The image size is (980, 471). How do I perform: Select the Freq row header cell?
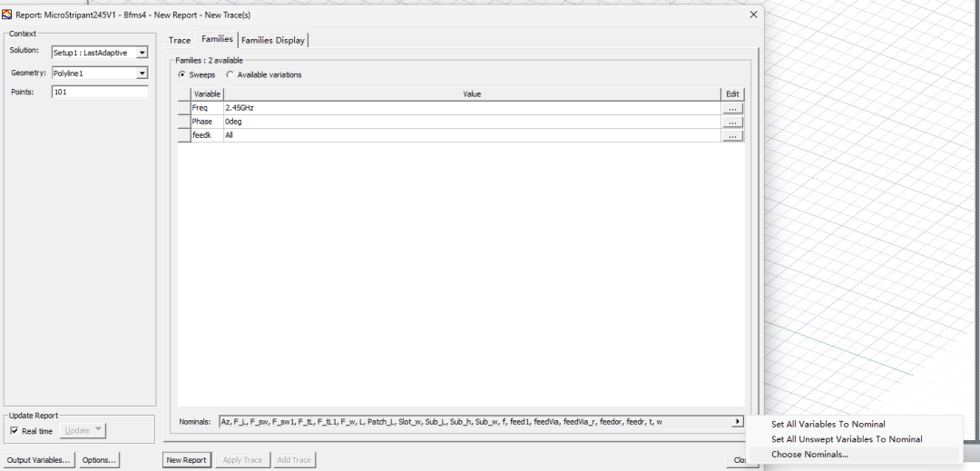184,108
